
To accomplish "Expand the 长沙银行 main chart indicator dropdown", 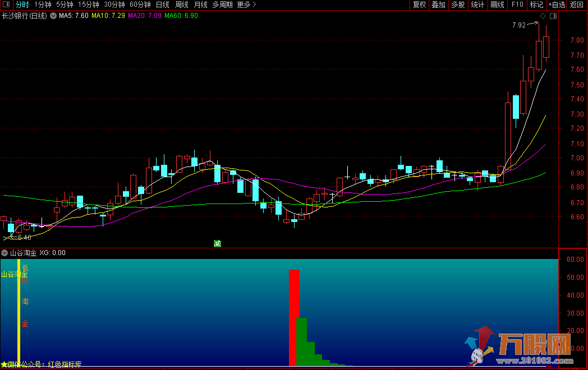I will tap(53, 16).
